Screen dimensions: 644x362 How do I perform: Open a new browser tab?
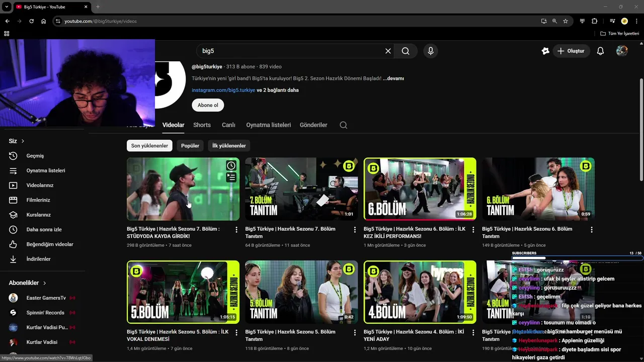coord(98,7)
